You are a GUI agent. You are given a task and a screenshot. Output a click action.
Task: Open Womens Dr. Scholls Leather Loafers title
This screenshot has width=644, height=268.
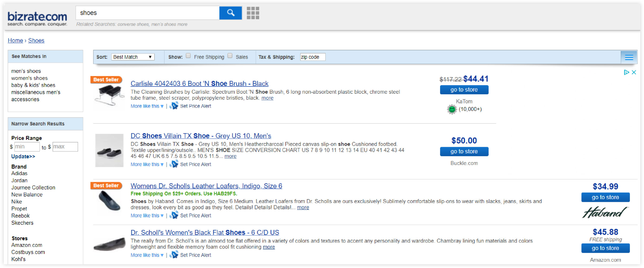(x=206, y=186)
